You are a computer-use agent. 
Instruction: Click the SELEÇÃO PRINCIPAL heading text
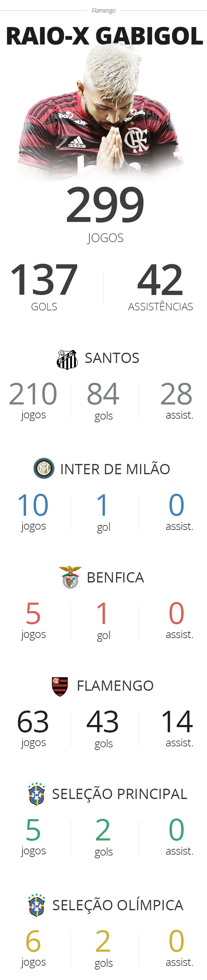point(119,794)
